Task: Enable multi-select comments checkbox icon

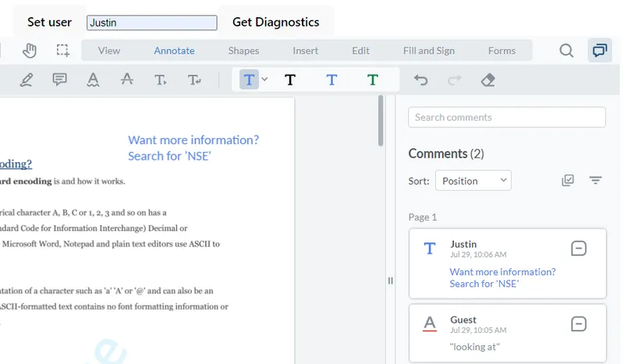Action: pos(568,180)
